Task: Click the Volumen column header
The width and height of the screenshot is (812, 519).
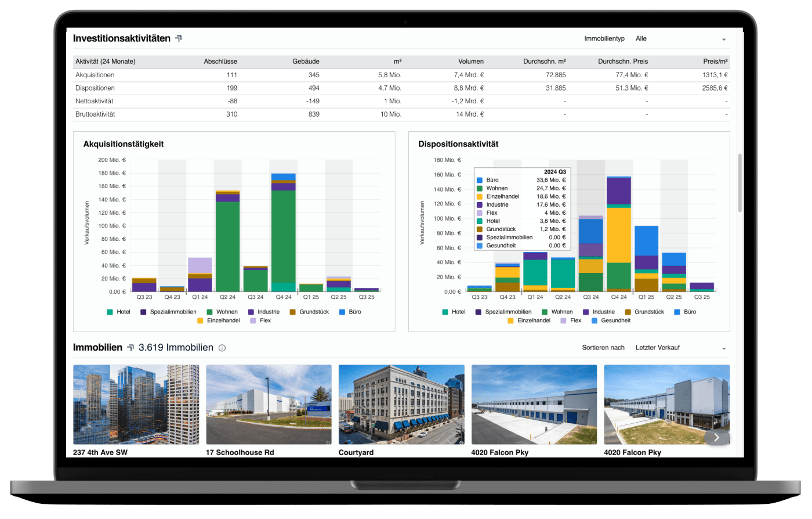Action: [x=470, y=62]
